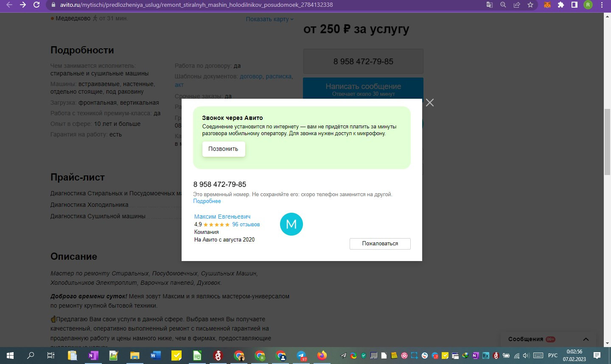Open the акт document template link
Screen dimensions: 611x364
coord(179,85)
